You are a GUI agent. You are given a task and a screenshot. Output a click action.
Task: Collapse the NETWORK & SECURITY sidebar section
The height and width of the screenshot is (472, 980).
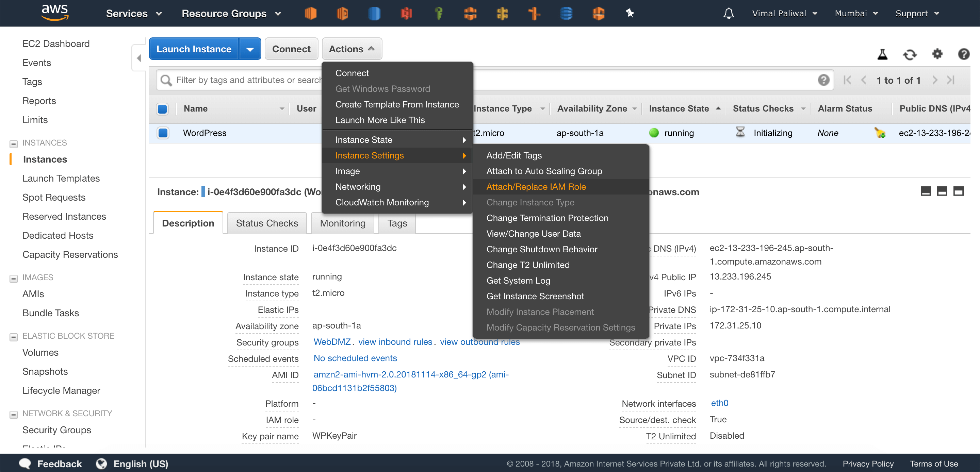tap(13, 415)
